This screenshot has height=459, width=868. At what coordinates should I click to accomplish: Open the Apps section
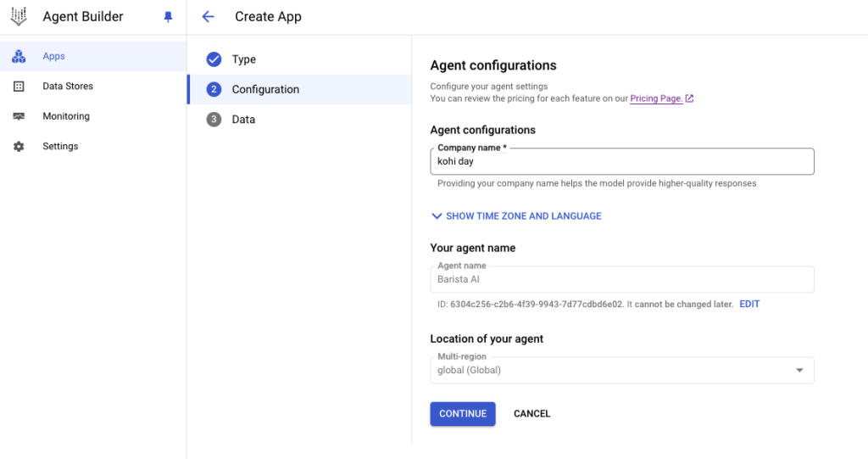click(93, 56)
